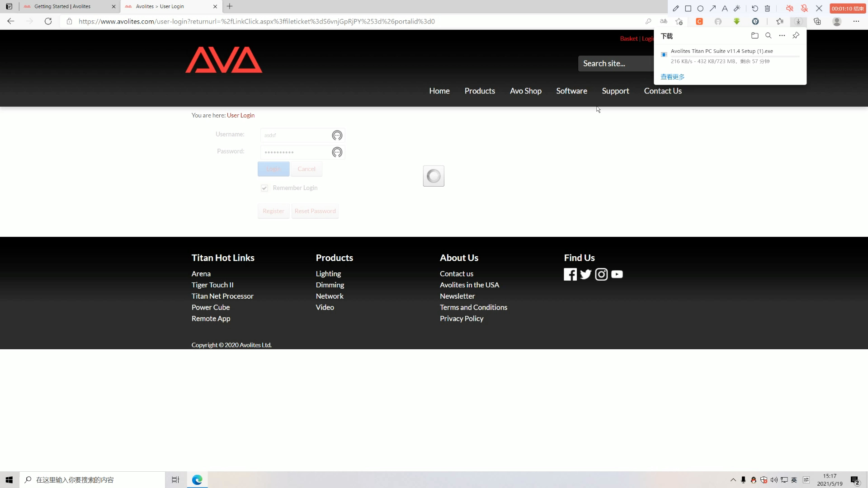
Task: Click the address bar URL
Action: (x=256, y=21)
